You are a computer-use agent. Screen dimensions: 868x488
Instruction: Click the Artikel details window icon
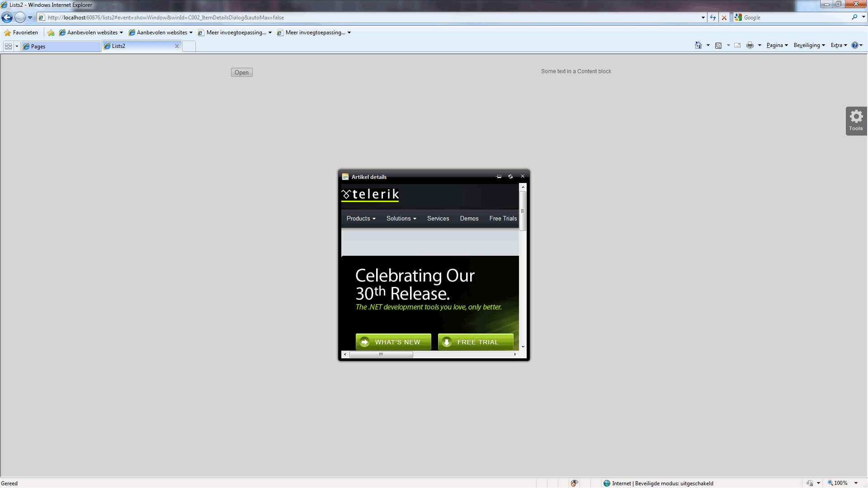click(x=345, y=177)
